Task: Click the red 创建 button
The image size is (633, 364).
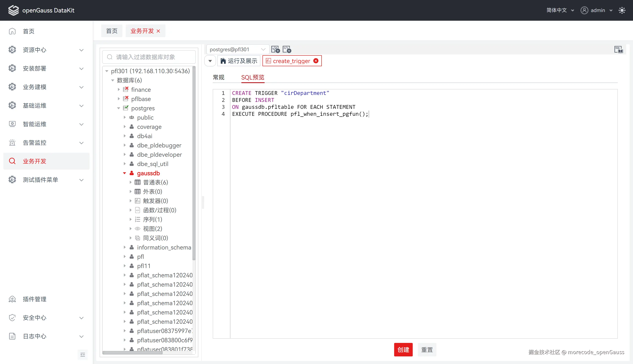Action: [x=403, y=349]
